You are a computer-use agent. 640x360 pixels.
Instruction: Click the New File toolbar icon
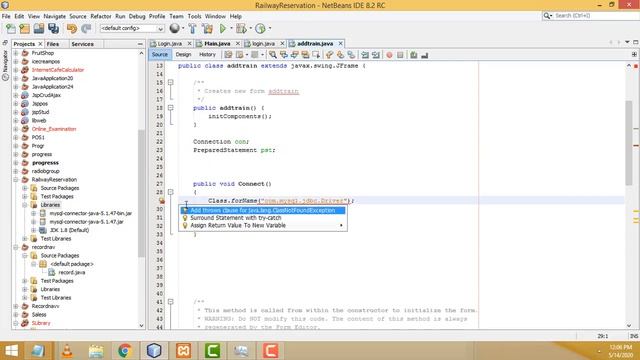(x=11, y=29)
